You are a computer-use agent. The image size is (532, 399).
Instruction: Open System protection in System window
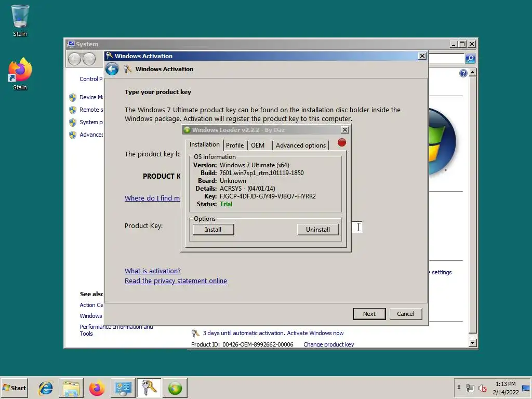(x=91, y=122)
